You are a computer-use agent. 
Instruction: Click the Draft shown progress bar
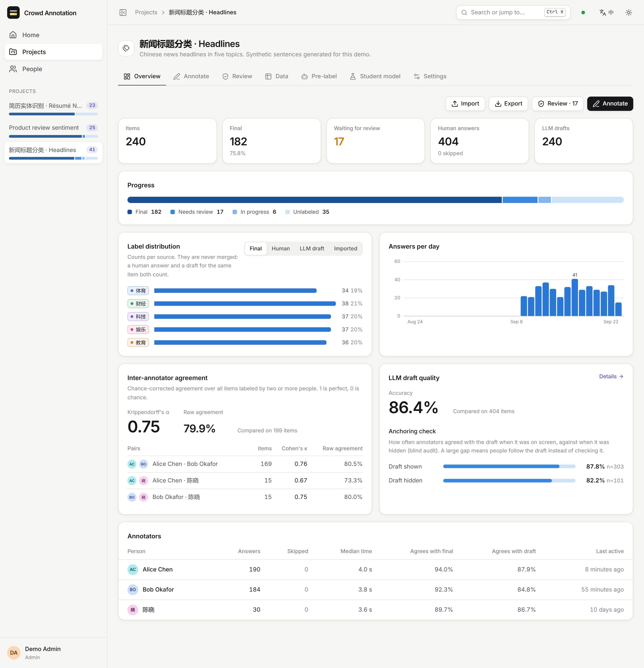(509, 467)
